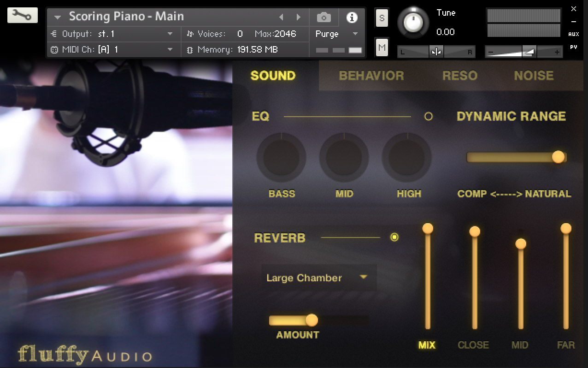Click the HIGH EQ knob
Viewport: 588px width, 368px height.
click(x=407, y=157)
